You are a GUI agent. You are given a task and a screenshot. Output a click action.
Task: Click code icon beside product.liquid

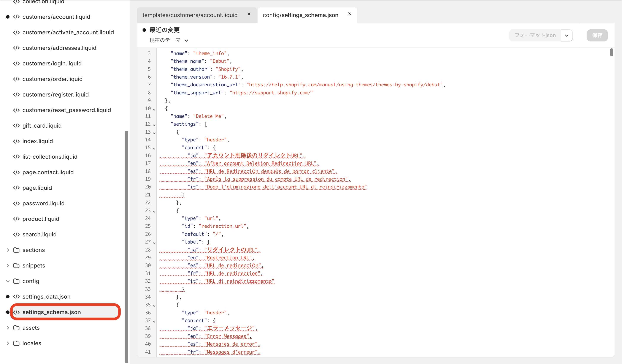[16, 219]
